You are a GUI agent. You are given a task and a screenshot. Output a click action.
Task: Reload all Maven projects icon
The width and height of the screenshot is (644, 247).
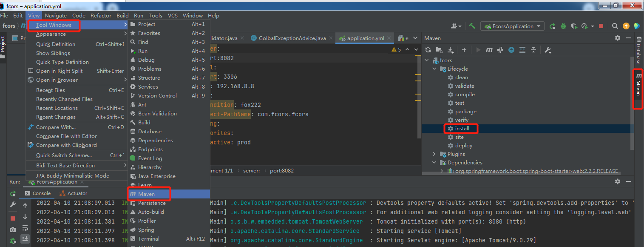pos(428,50)
